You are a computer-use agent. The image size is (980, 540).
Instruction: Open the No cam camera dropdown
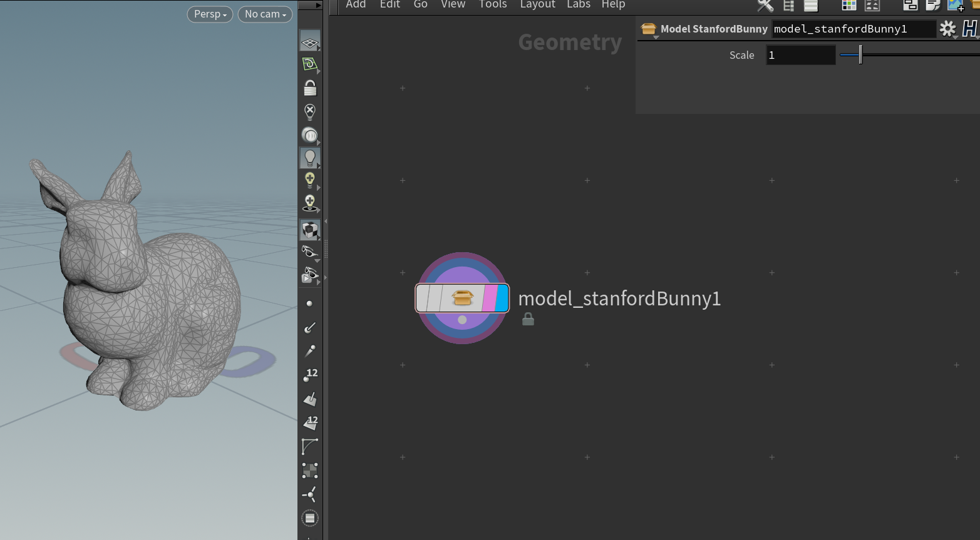tap(265, 14)
